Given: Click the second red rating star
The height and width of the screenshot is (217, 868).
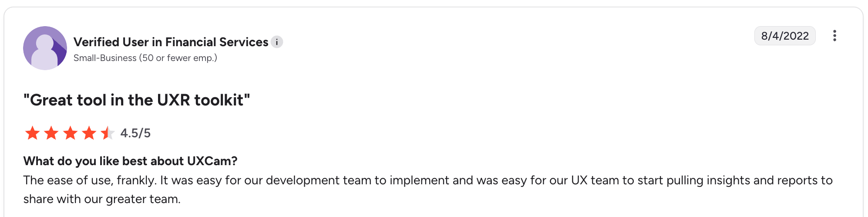Looking at the screenshot, I should 51,133.
